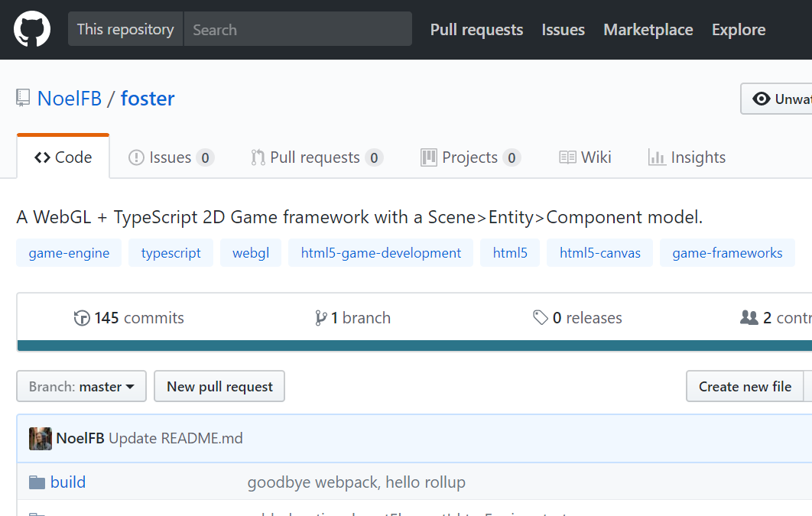Click the html5-canvas topic tag

[599, 252]
